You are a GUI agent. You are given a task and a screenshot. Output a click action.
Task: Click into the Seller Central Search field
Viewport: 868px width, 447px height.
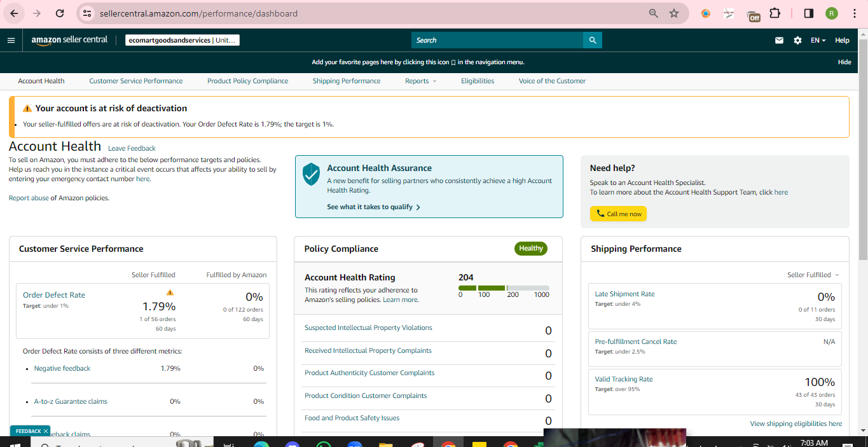click(x=497, y=40)
